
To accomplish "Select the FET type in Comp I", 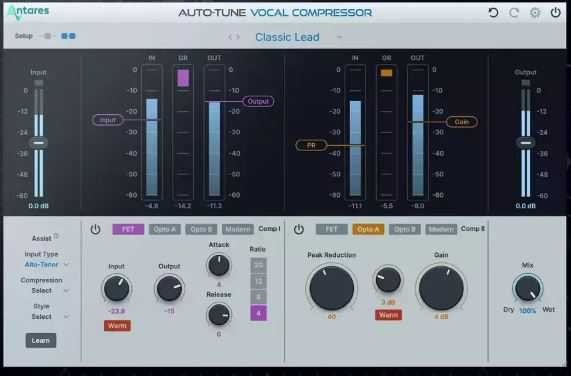I will [x=128, y=229].
